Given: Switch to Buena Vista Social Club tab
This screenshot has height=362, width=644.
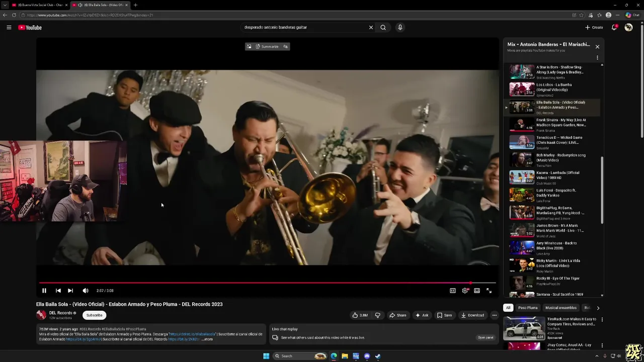Looking at the screenshot, I should [x=39, y=5].
